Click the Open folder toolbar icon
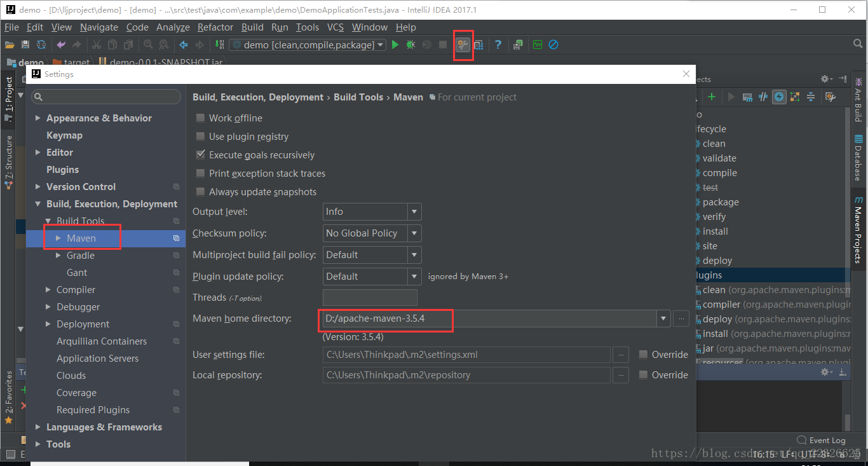The image size is (868, 466). [10, 45]
